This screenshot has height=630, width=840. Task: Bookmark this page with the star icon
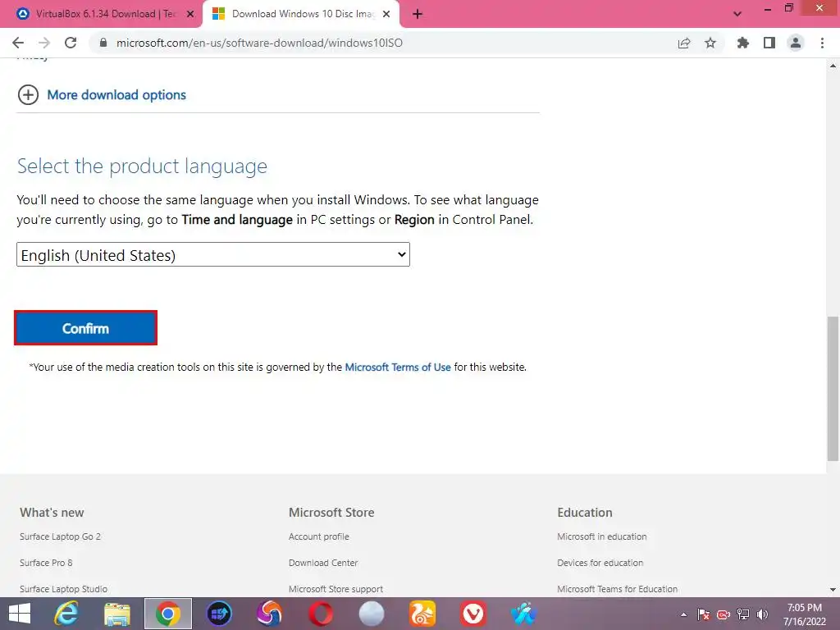(710, 43)
